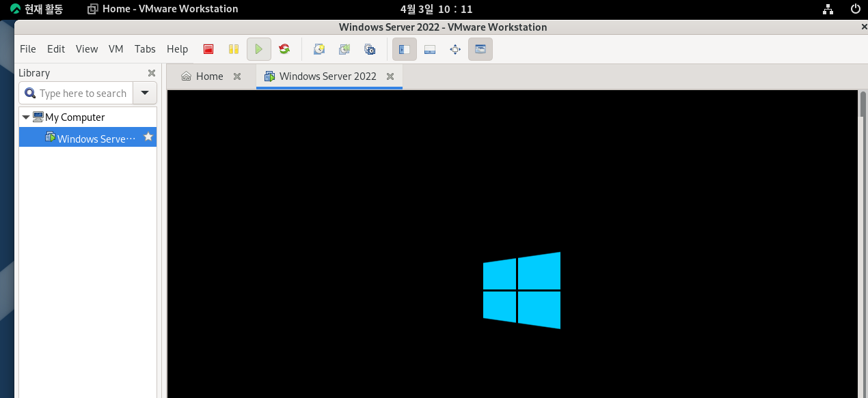
Task: Click the Windows logo in VM console
Action: (x=521, y=291)
